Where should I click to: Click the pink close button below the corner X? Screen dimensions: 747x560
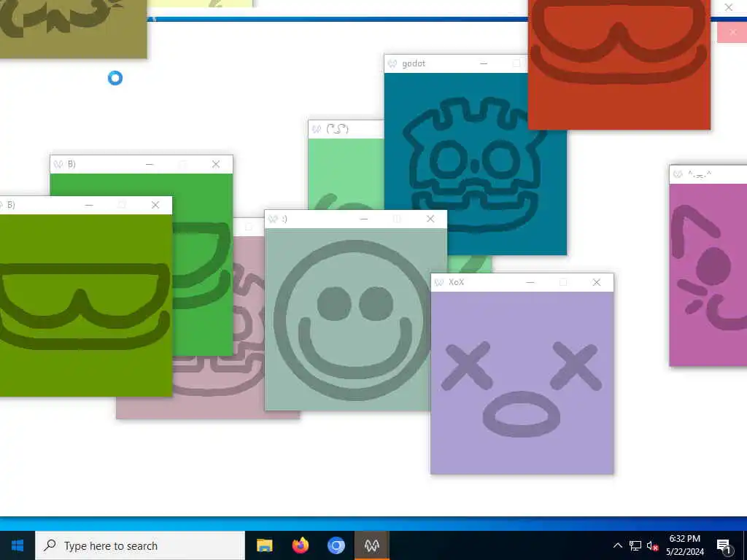pos(732,32)
